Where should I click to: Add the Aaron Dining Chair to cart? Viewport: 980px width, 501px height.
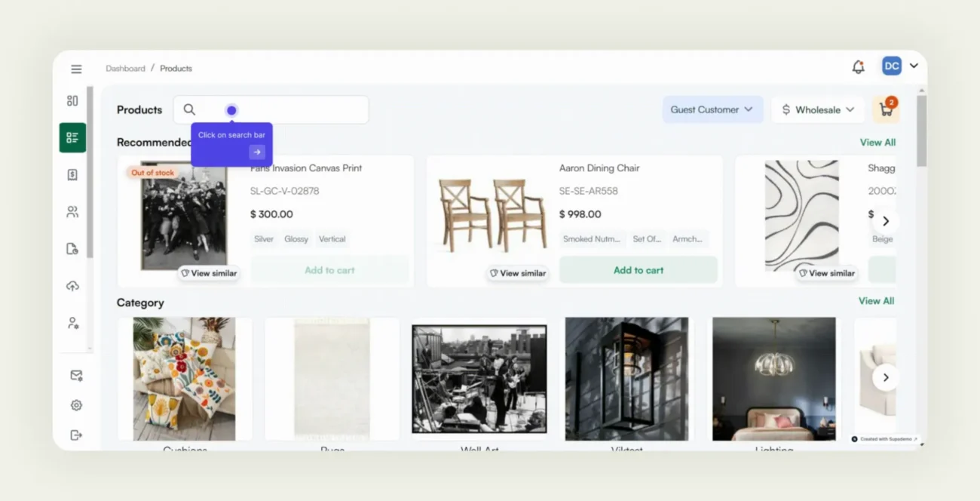click(639, 269)
